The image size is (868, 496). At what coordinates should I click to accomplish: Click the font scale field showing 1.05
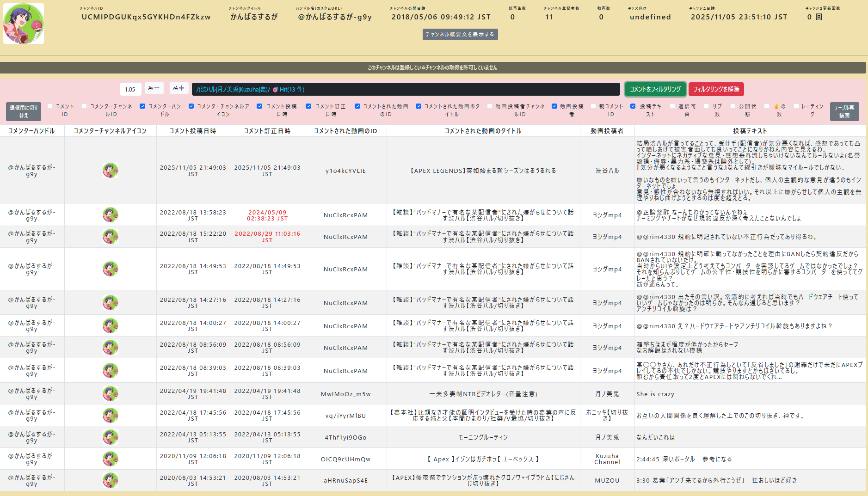(130, 89)
